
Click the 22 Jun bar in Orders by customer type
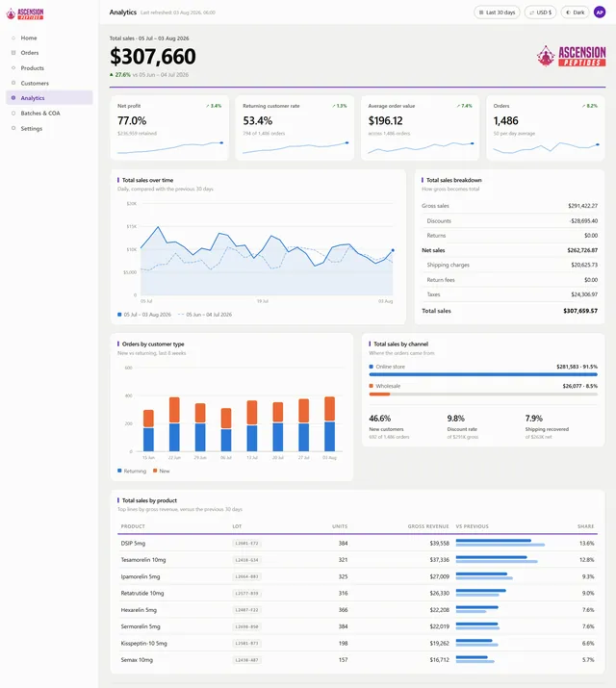pyautogui.click(x=174, y=424)
